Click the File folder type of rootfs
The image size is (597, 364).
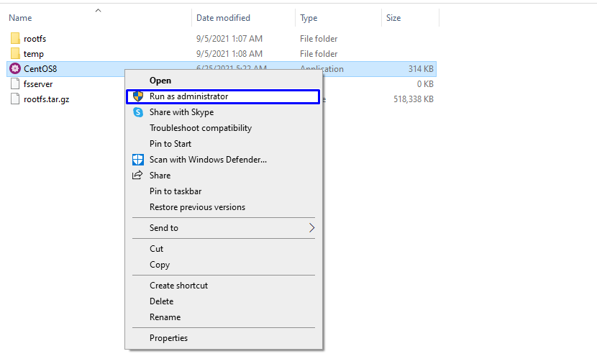pyautogui.click(x=319, y=39)
